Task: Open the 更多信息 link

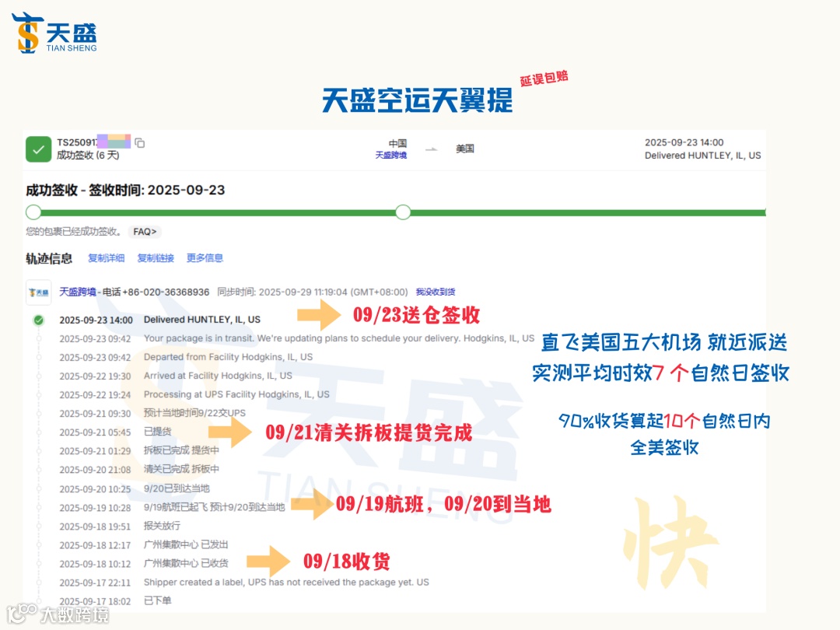Action: click(205, 258)
